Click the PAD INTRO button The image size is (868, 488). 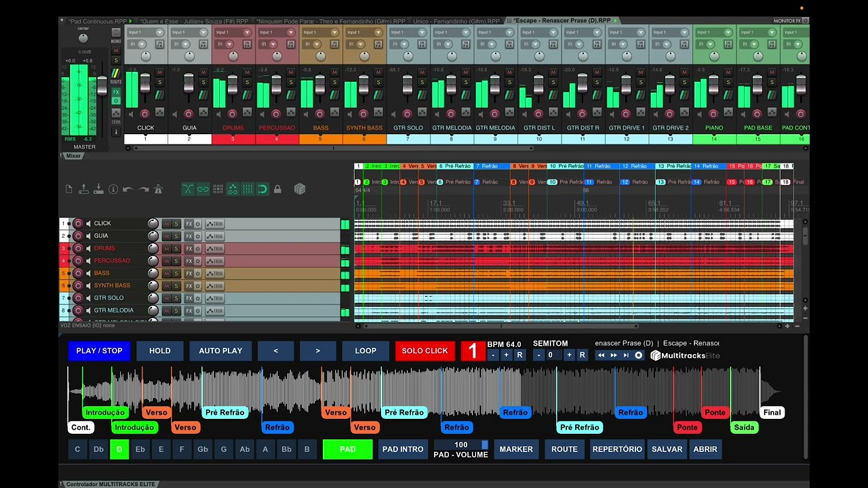pyautogui.click(x=403, y=449)
